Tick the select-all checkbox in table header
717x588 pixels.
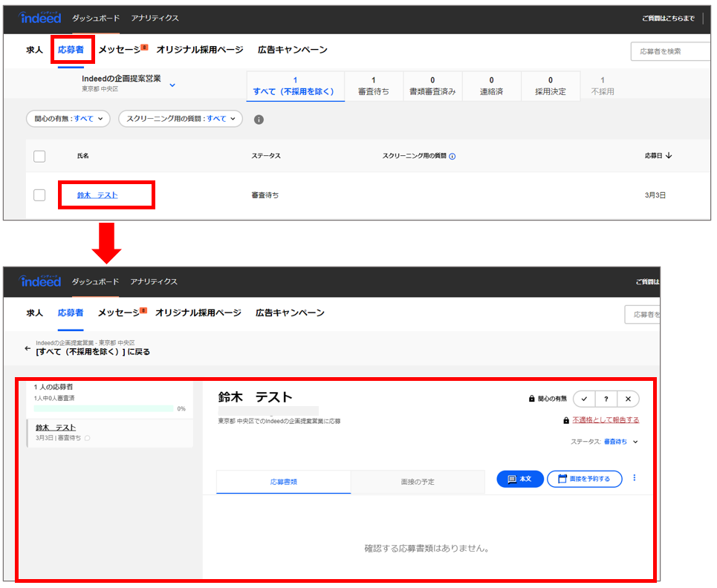(x=39, y=156)
